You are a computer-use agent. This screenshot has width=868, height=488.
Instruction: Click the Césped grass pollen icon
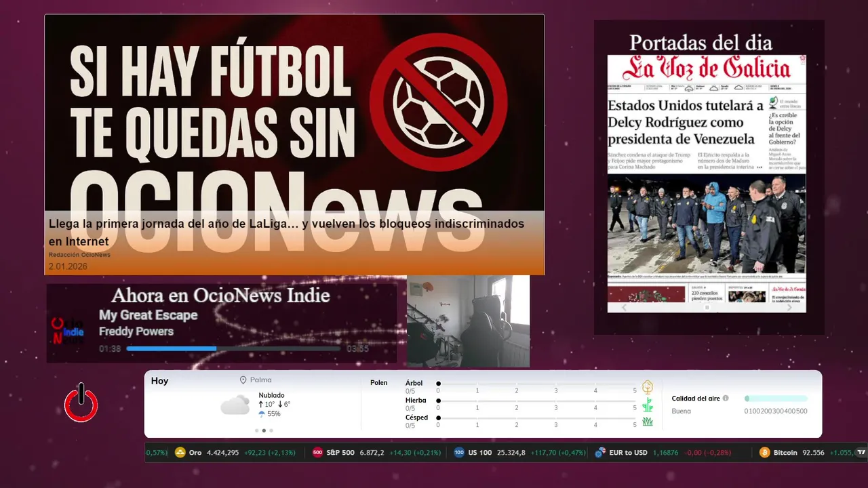tap(648, 422)
